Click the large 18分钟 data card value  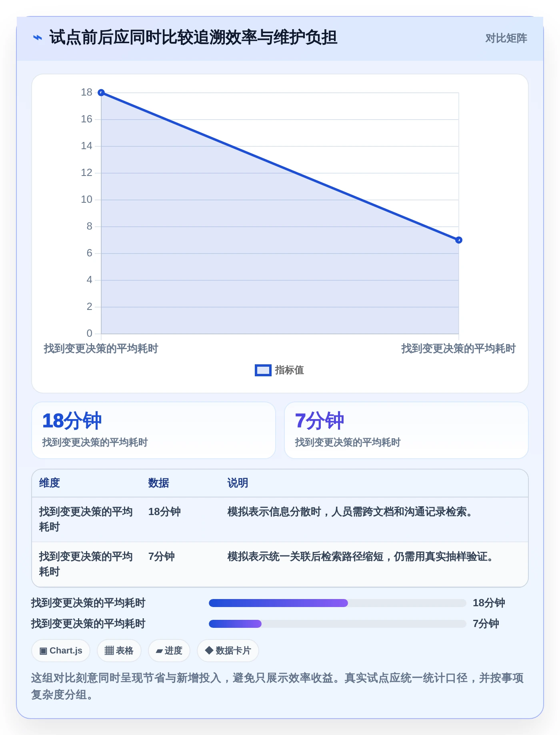[72, 421]
